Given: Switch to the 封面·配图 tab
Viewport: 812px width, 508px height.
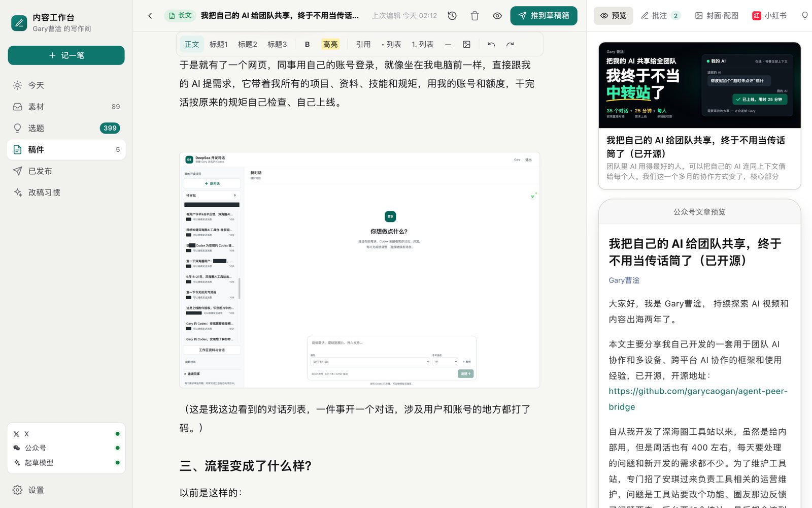Looking at the screenshot, I should [717, 16].
